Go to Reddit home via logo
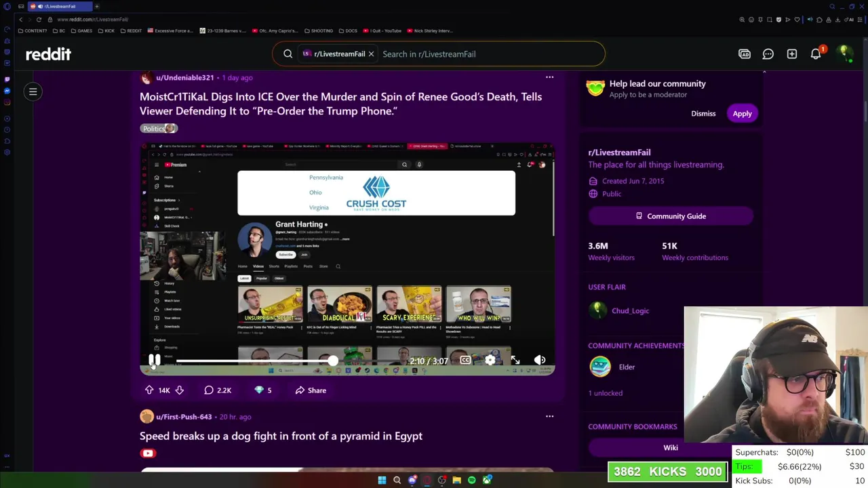Viewport: 868px width, 488px height. [x=48, y=54]
